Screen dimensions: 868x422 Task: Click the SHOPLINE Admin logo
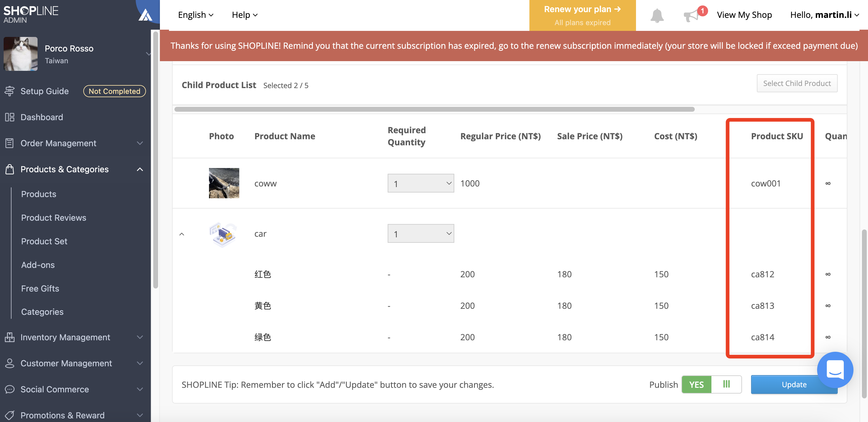click(x=31, y=14)
